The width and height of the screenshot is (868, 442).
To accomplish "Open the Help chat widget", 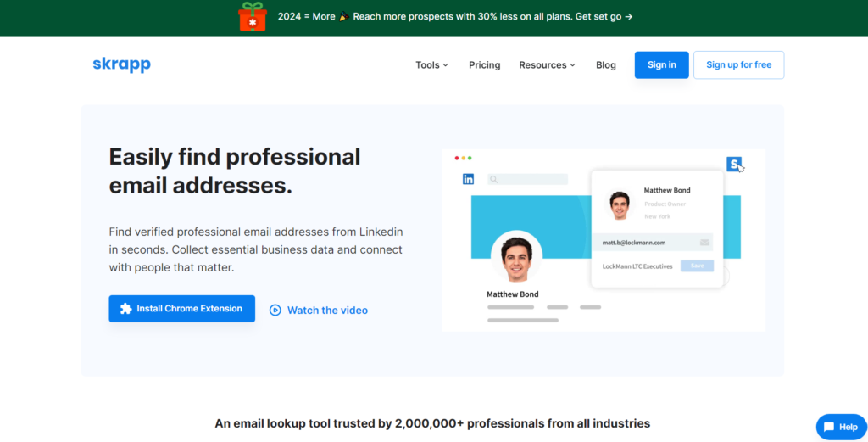I will point(841,427).
